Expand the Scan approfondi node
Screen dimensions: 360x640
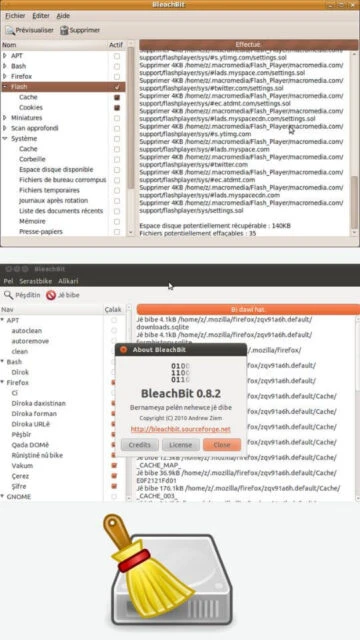pos(5,128)
